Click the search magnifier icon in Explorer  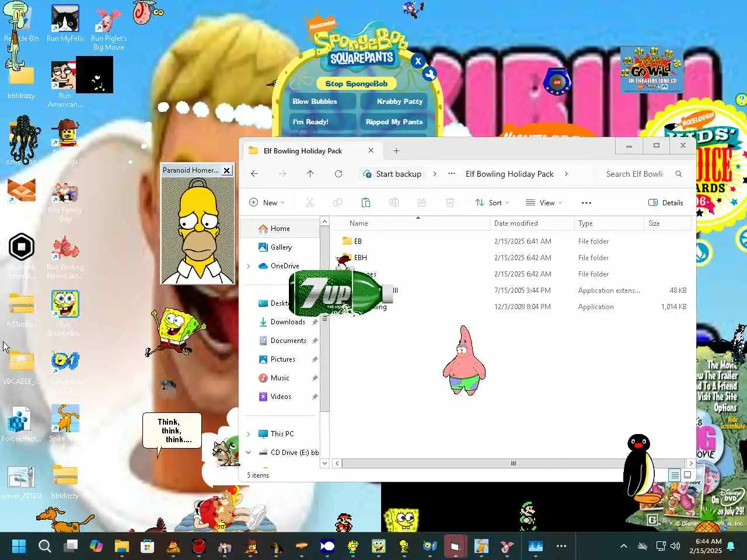pos(678,174)
